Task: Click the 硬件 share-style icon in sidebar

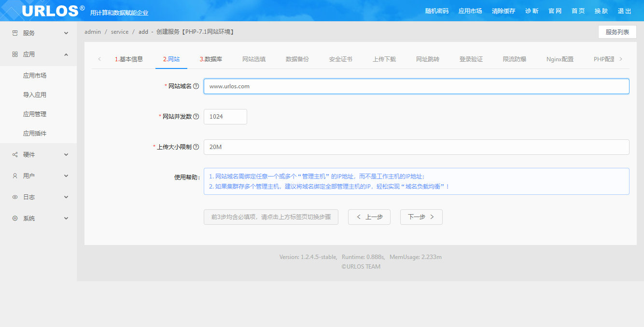Action: [x=15, y=155]
